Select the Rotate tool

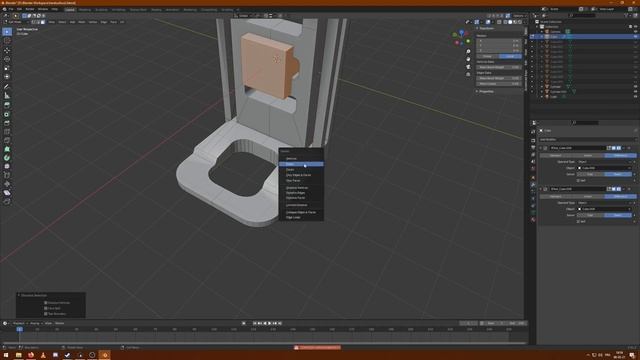[7, 59]
